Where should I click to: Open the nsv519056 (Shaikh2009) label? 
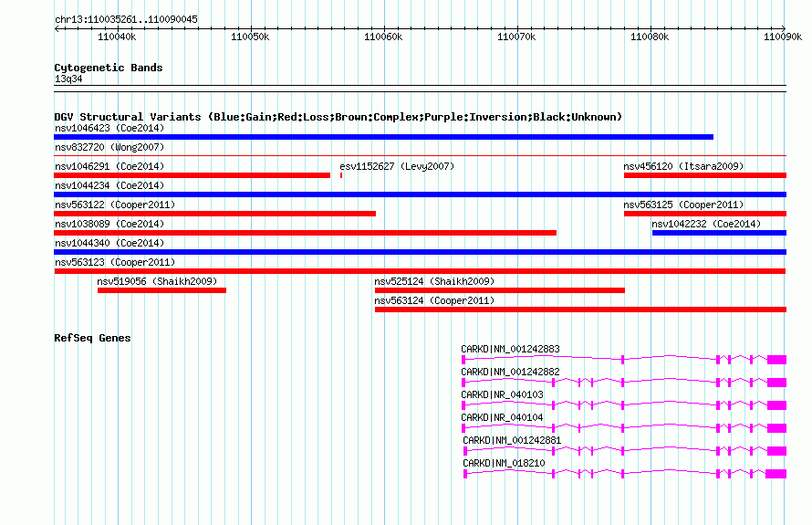[x=157, y=281]
